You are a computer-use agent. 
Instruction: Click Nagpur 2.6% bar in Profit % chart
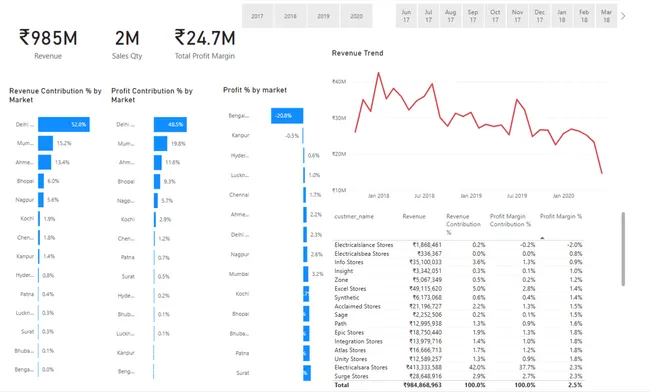(306, 254)
